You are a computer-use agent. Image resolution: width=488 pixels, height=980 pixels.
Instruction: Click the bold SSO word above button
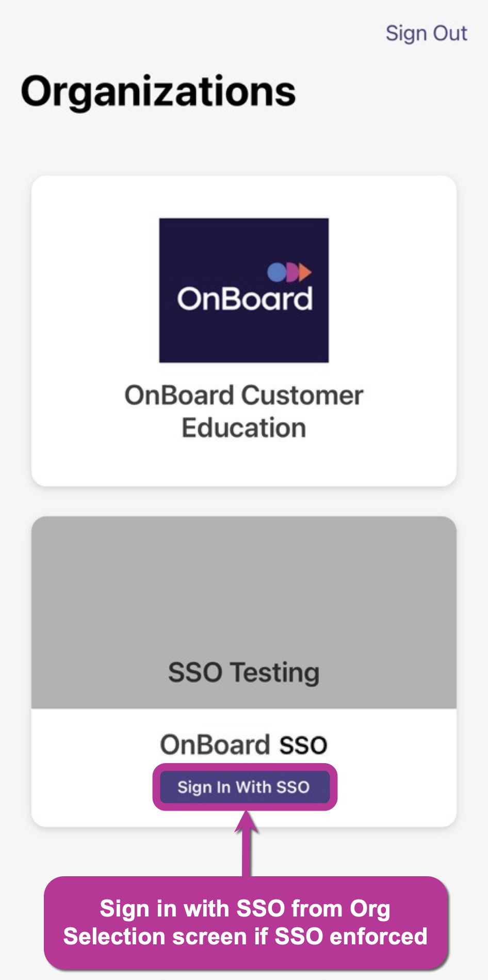(x=303, y=745)
